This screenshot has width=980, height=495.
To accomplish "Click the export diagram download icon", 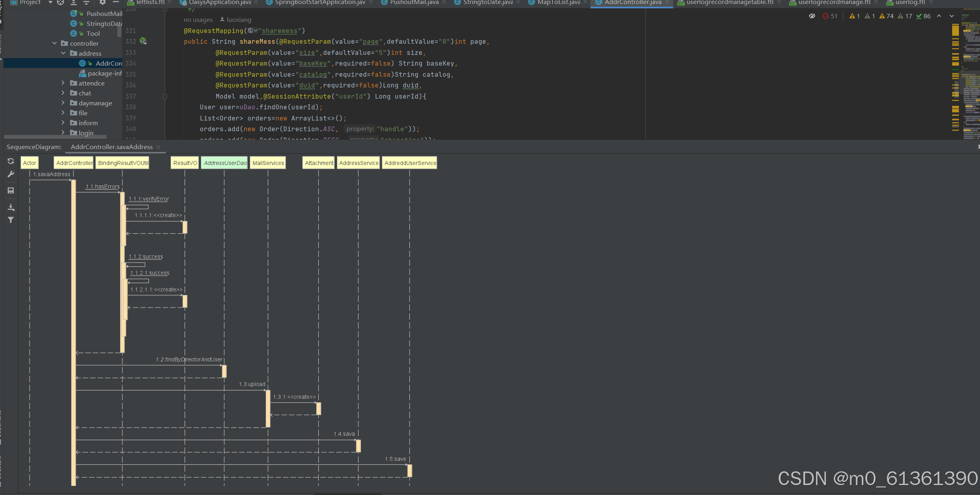I will coord(11,207).
